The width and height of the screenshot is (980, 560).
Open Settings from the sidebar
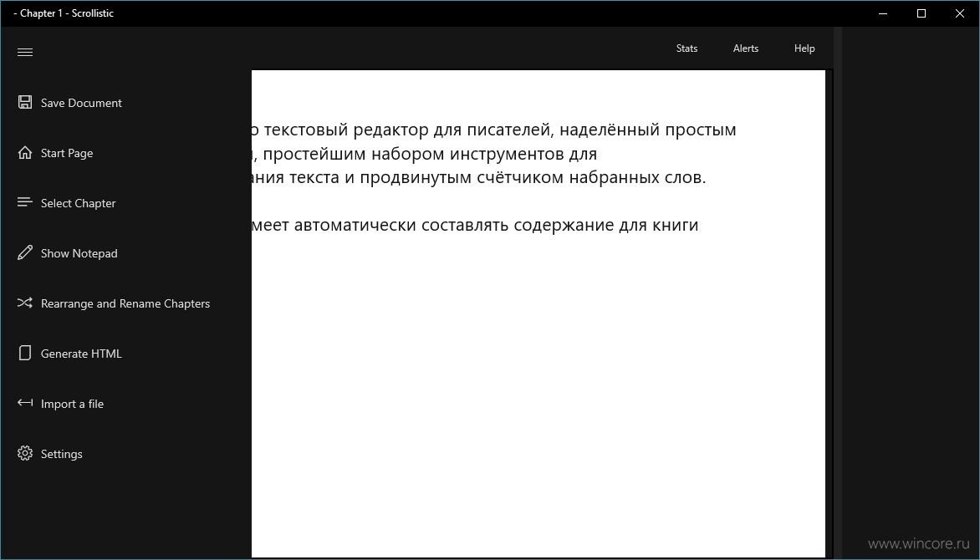click(x=61, y=454)
